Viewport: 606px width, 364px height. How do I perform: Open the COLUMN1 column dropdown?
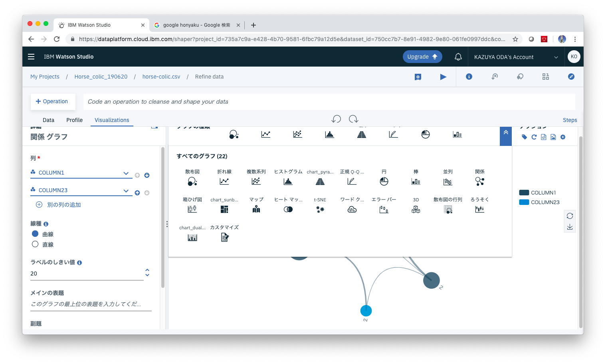click(x=126, y=173)
